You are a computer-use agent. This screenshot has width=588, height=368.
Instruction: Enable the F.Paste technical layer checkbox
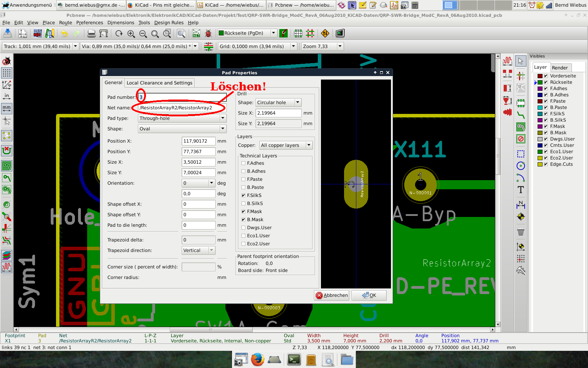244,179
